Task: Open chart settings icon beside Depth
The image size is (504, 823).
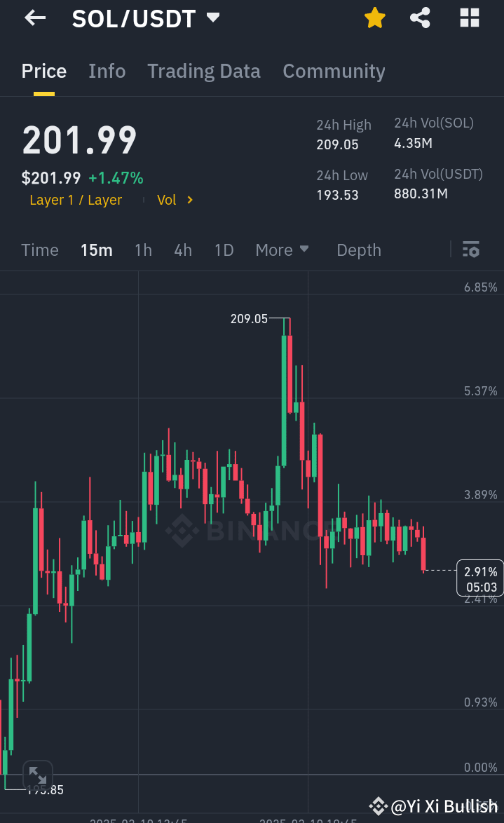Action: click(x=470, y=250)
